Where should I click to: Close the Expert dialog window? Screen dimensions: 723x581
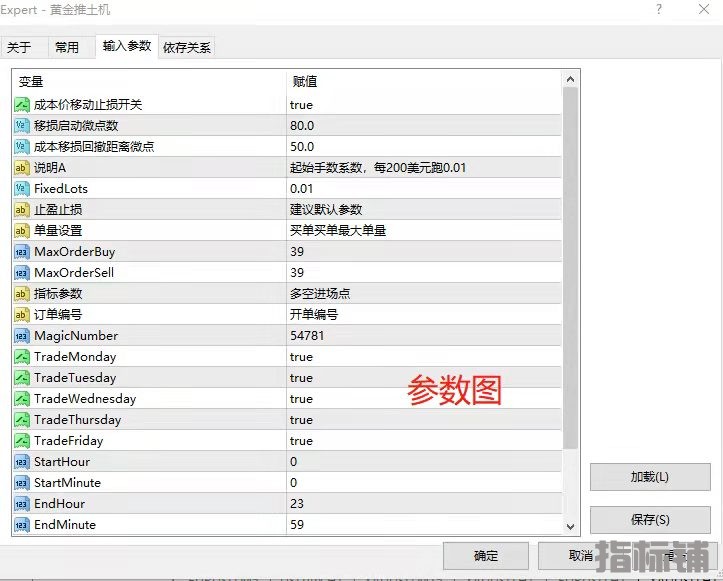(704, 9)
